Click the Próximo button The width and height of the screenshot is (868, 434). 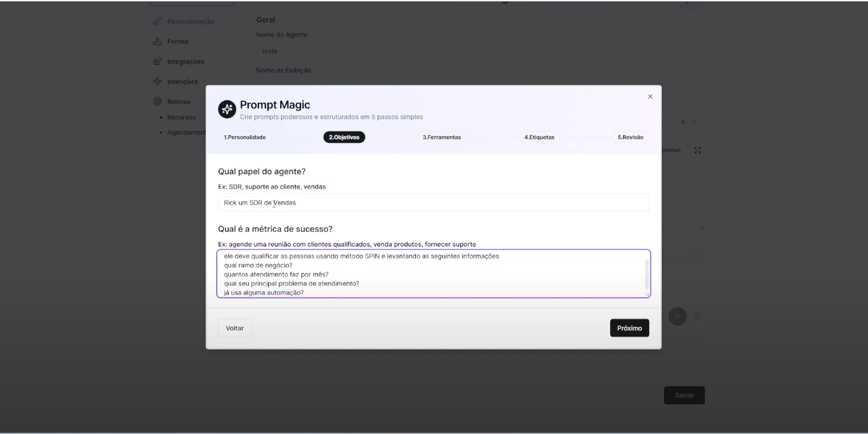629,329
